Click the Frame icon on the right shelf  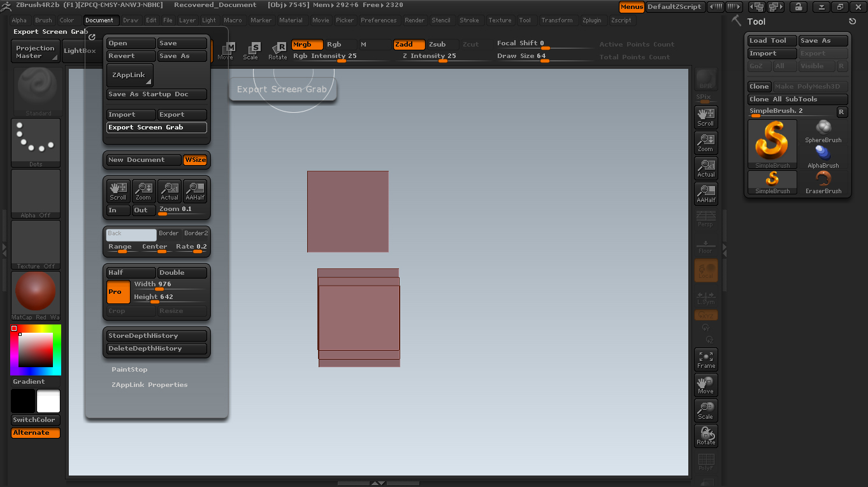tap(705, 359)
